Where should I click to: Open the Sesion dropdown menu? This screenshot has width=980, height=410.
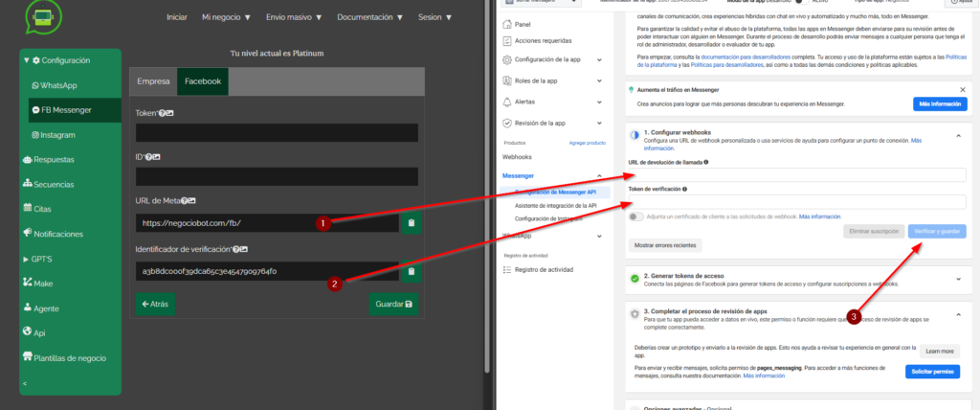[x=434, y=17]
